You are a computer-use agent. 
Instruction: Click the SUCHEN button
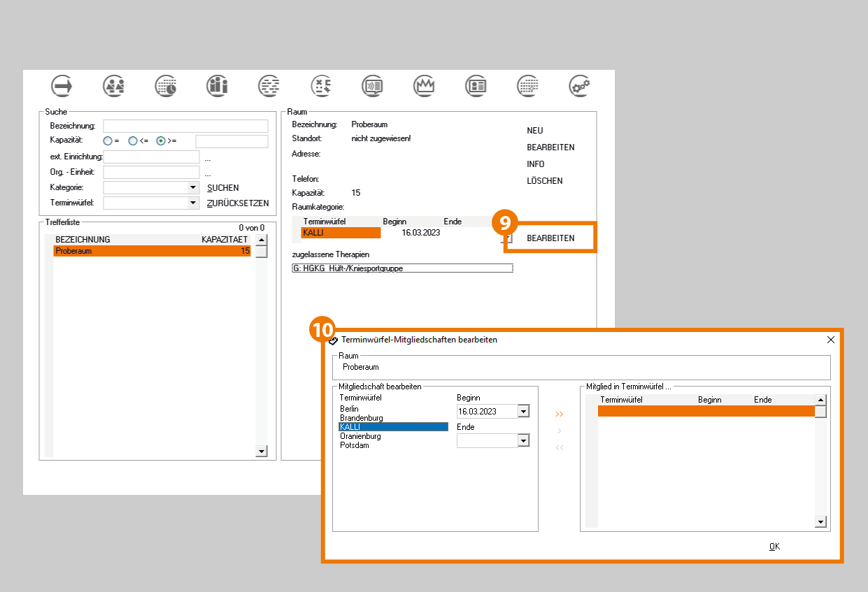tap(223, 188)
